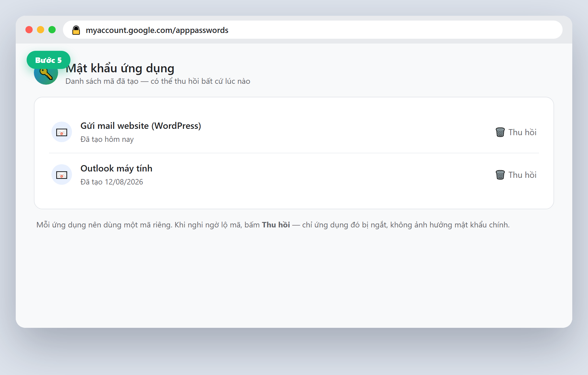Click the lock icon in the address bar
Image resolution: width=588 pixels, height=375 pixels.
[76, 30]
